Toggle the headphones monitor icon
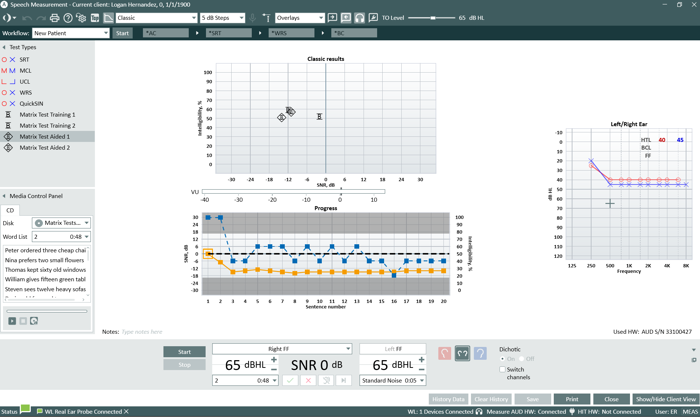The width and height of the screenshot is (700, 417). click(359, 18)
